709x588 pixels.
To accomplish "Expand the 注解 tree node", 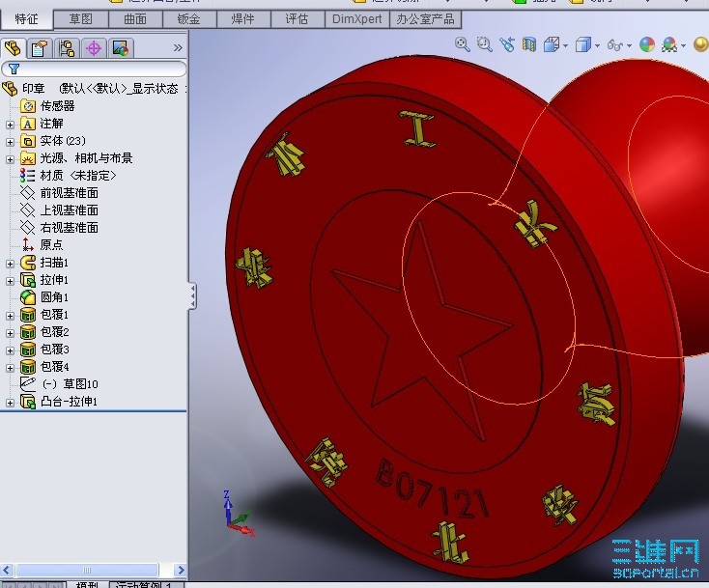I will pos(10,125).
